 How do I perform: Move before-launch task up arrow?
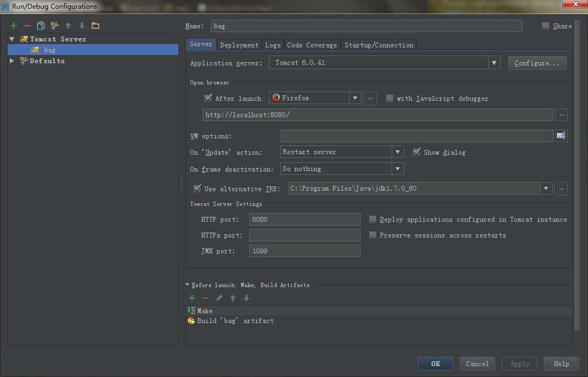coord(233,298)
